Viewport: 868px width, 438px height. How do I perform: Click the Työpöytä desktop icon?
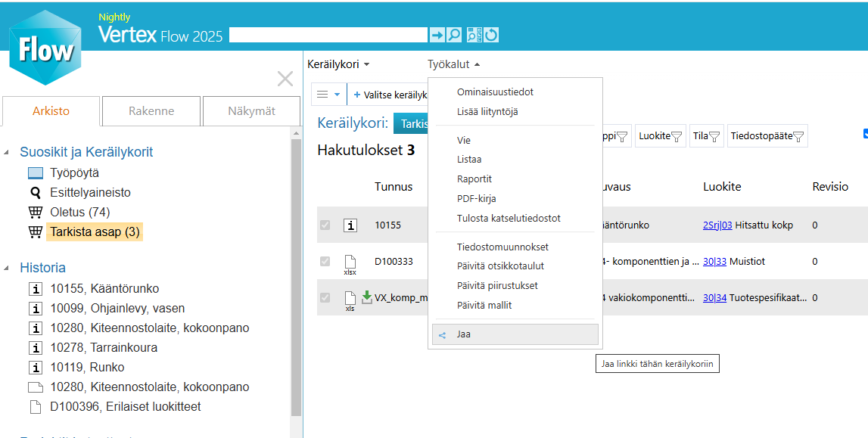[x=36, y=173]
